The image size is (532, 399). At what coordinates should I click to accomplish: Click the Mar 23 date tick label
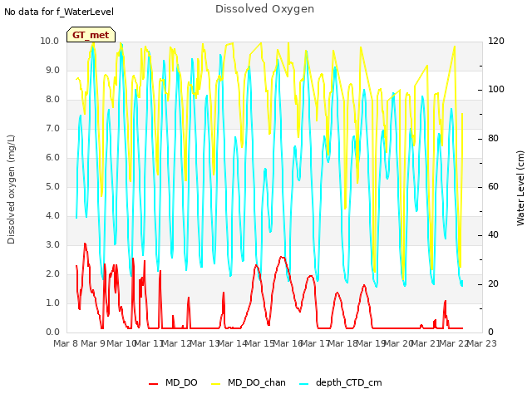click(x=482, y=343)
